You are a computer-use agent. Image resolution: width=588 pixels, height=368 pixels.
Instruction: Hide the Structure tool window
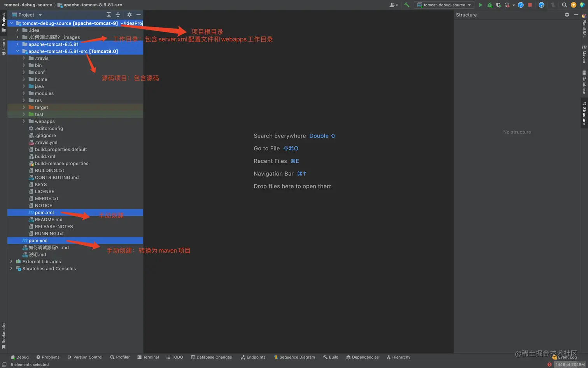[576, 15]
